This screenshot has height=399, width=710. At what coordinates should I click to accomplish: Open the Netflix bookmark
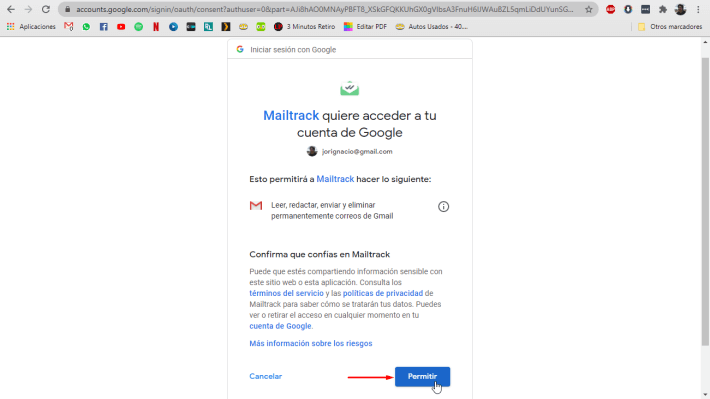click(156, 27)
